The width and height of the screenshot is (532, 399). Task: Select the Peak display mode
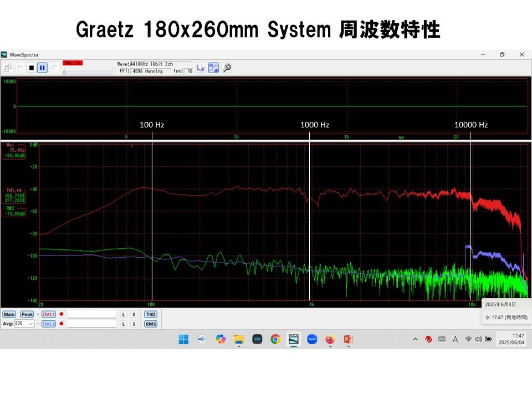(x=26, y=314)
